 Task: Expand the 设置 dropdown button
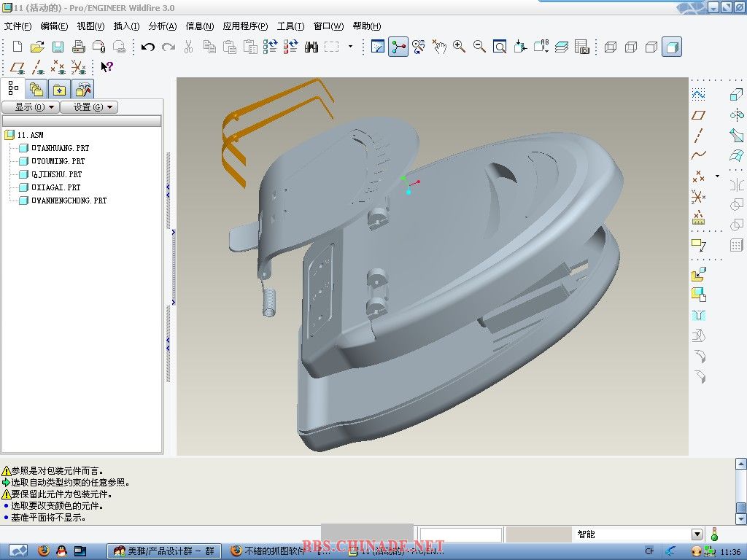point(89,107)
